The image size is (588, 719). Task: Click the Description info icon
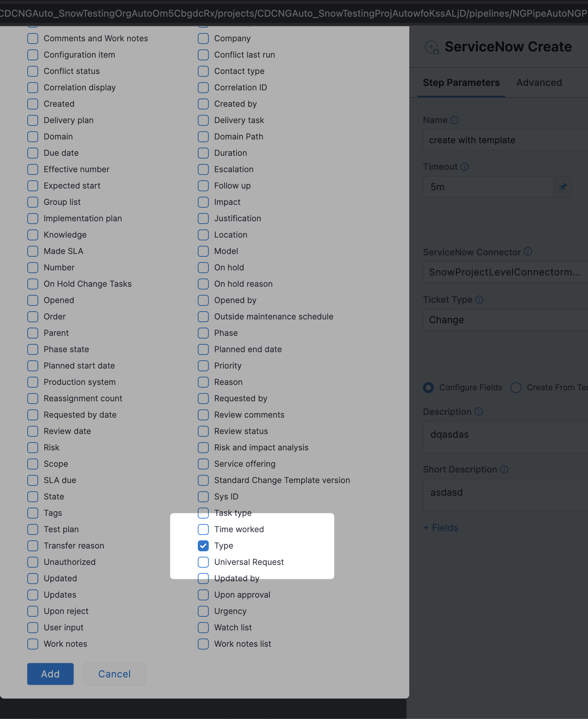pyautogui.click(x=479, y=411)
